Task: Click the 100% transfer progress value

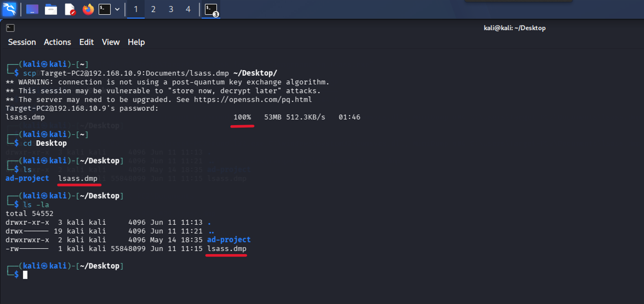Action: pos(242,117)
